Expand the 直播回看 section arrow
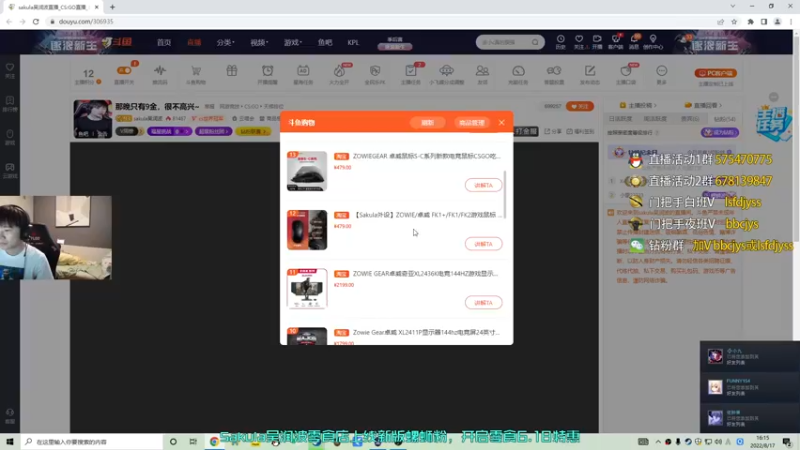Viewport: 800px width, 450px height. coord(720,105)
